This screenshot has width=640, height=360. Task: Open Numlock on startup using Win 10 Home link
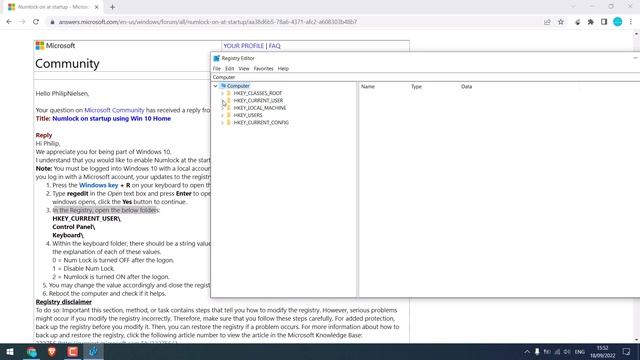(x=111, y=118)
